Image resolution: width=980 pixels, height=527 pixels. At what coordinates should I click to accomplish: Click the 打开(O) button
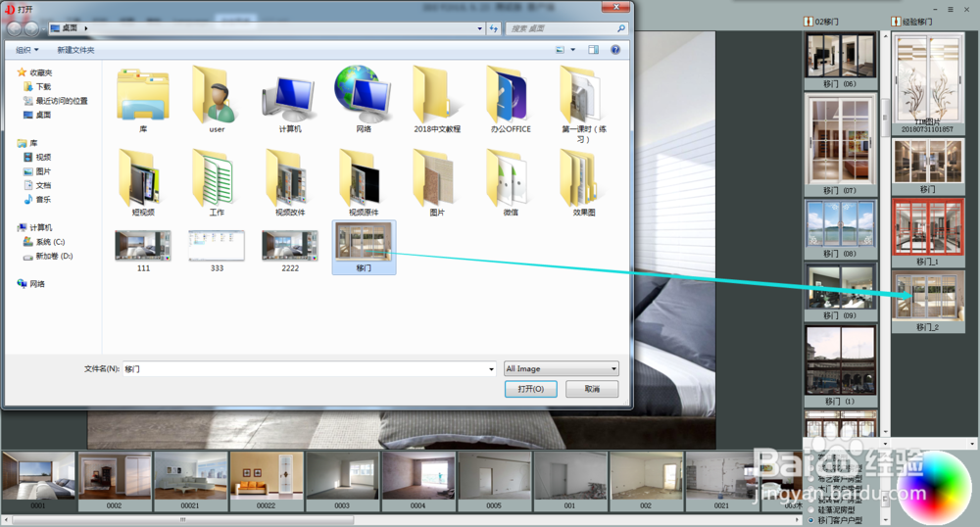(530, 388)
